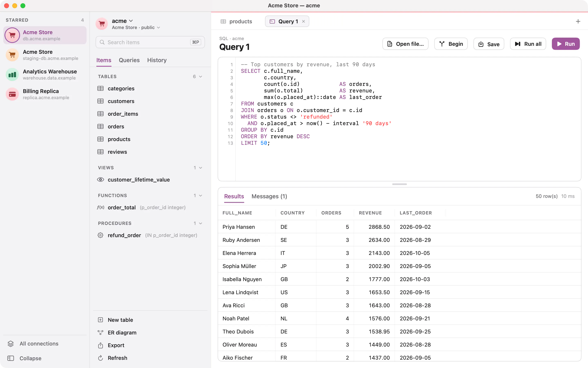Add a new tab with the plus icon

coord(578,21)
